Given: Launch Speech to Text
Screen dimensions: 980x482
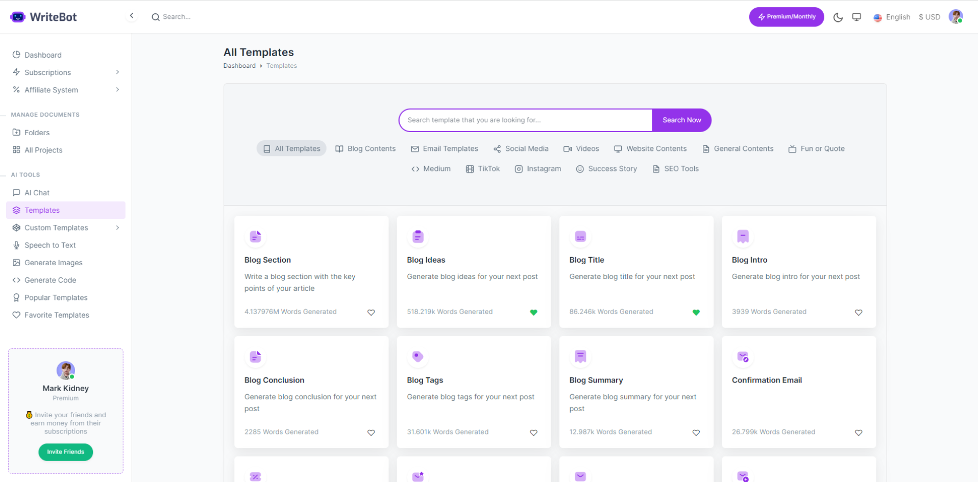Looking at the screenshot, I should [x=50, y=245].
